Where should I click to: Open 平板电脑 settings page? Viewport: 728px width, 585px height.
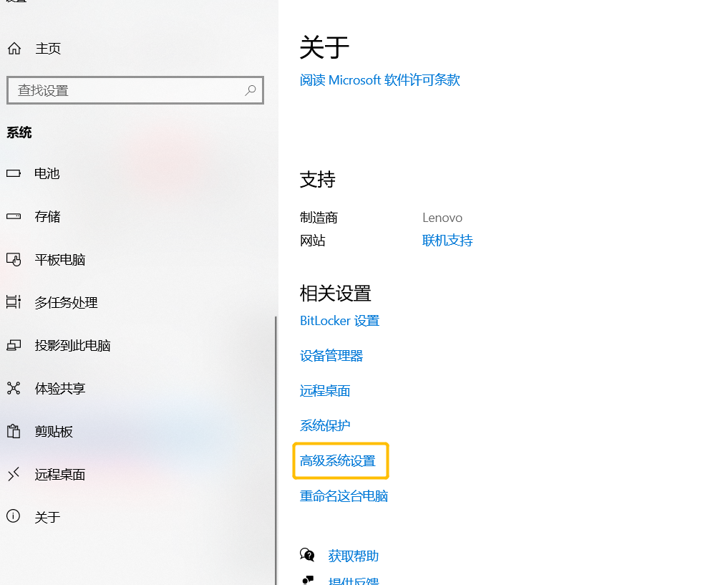[60, 259]
